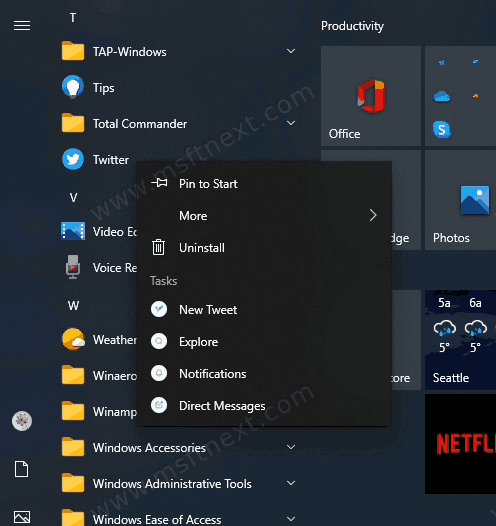Jump to letter V section header
The height and width of the screenshot is (526, 496).
[x=73, y=198]
